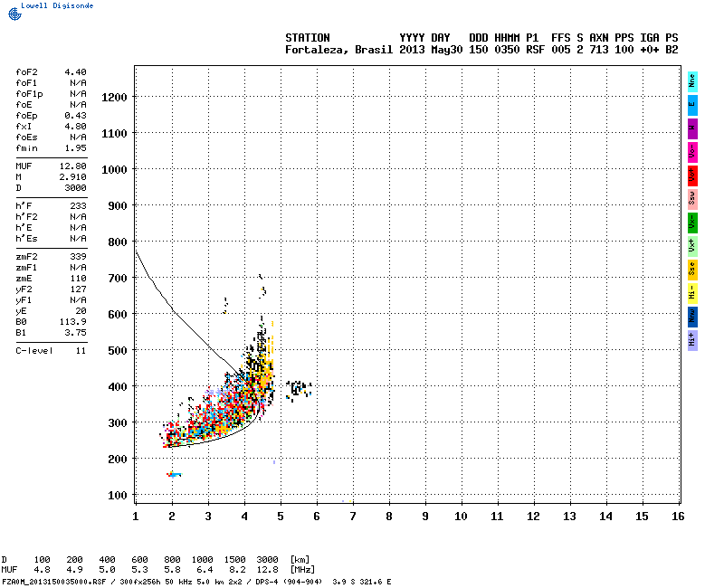724x588 pixels.
Task: Select the red Vo+ legend swatch
Action: pos(692,175)
